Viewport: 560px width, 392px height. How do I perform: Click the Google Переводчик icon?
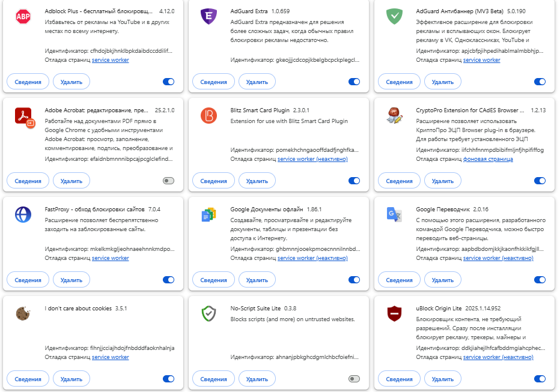[x=394, y=214]
